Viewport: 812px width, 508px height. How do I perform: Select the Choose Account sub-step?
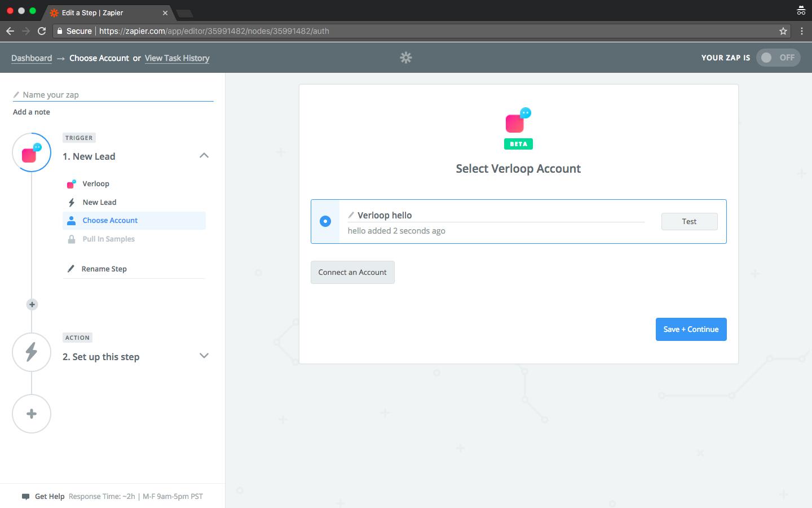[x=110, y=221]
